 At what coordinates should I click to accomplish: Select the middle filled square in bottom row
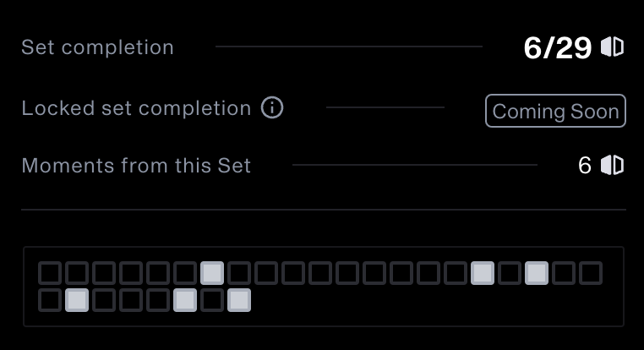point(185,300)
